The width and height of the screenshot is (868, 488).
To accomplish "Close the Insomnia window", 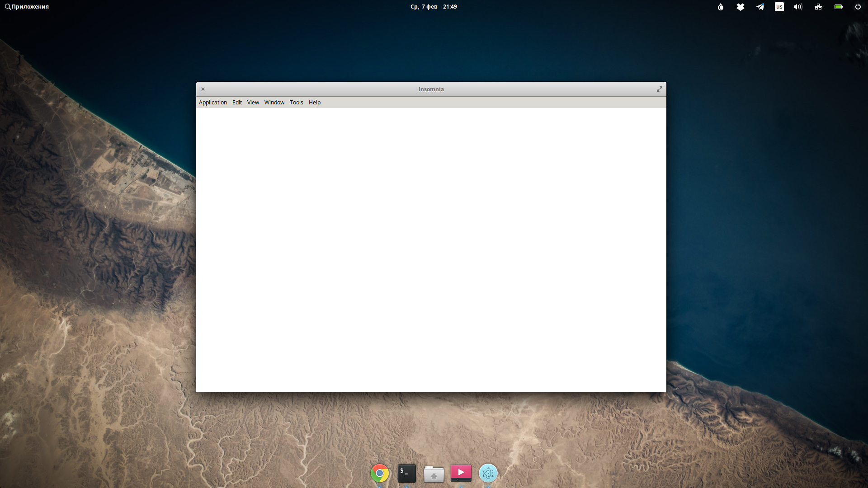I will (x=203, y=89).
